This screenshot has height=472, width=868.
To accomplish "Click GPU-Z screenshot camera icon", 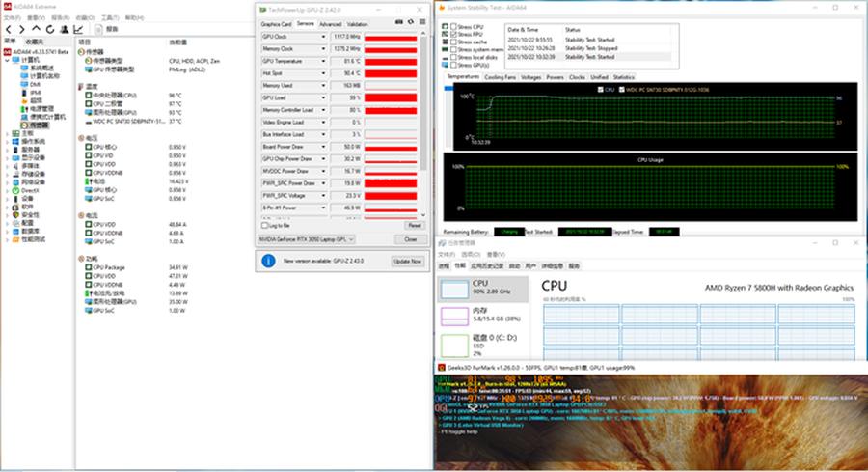I will pyautogui.click(x=398, y=22).
